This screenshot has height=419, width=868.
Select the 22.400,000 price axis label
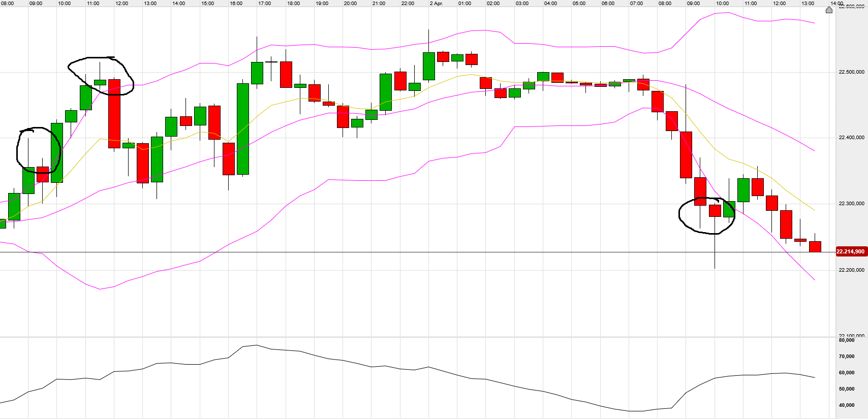point(851,138)
